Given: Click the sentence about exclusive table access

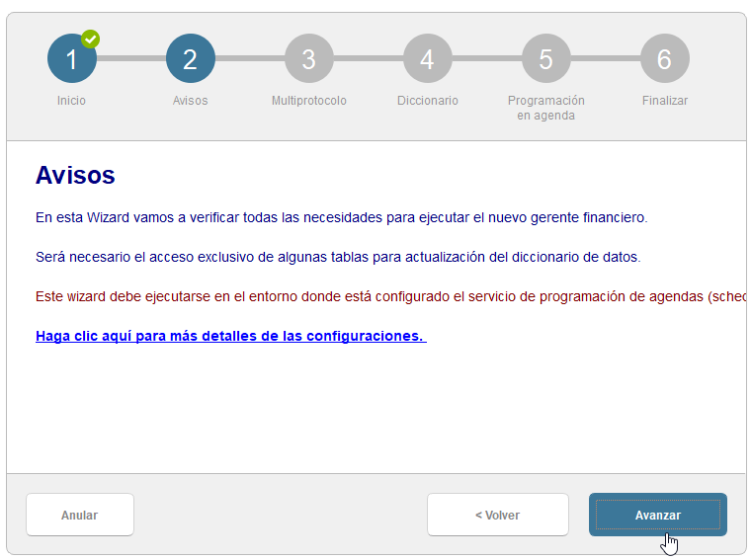Looking at the screenshot, I should point(338,257).
